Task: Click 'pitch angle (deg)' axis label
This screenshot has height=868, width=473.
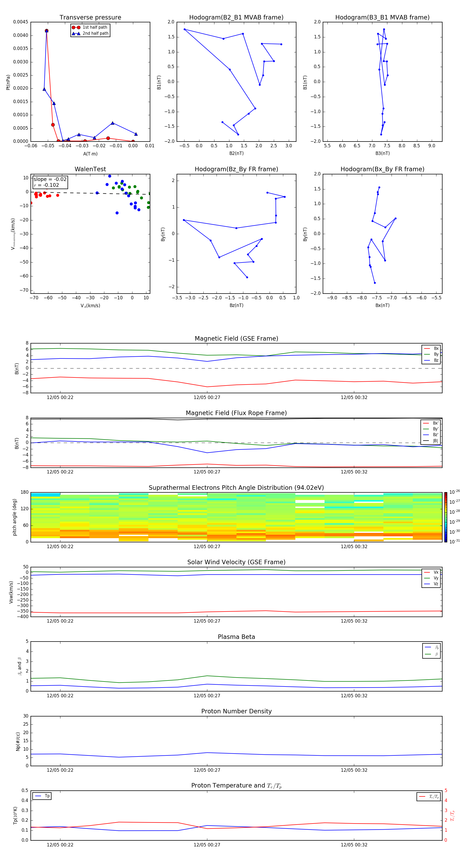Action: click(14, 517)
